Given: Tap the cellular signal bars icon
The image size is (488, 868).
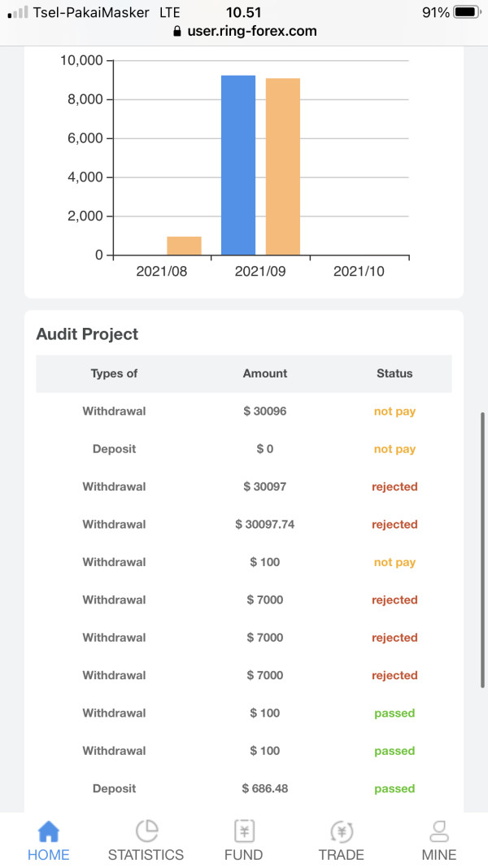Looking at the screenshot, I should [x=17, y=12].
